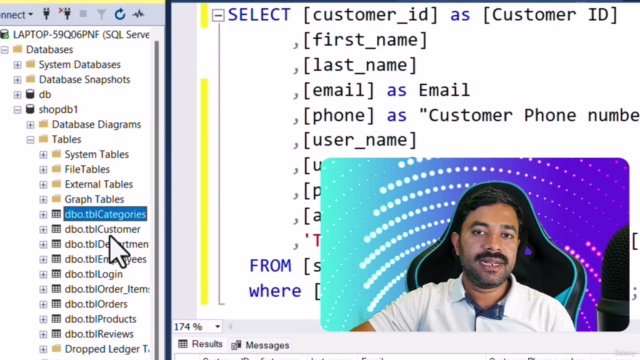Collapse the Tables folder node

31,140
